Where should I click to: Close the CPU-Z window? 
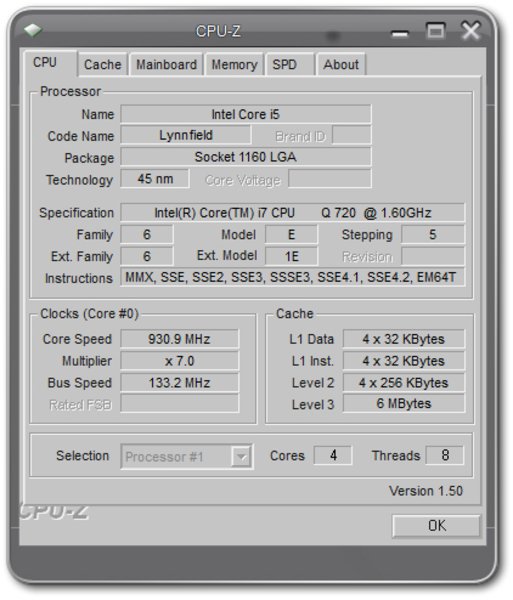pos(471,31)
